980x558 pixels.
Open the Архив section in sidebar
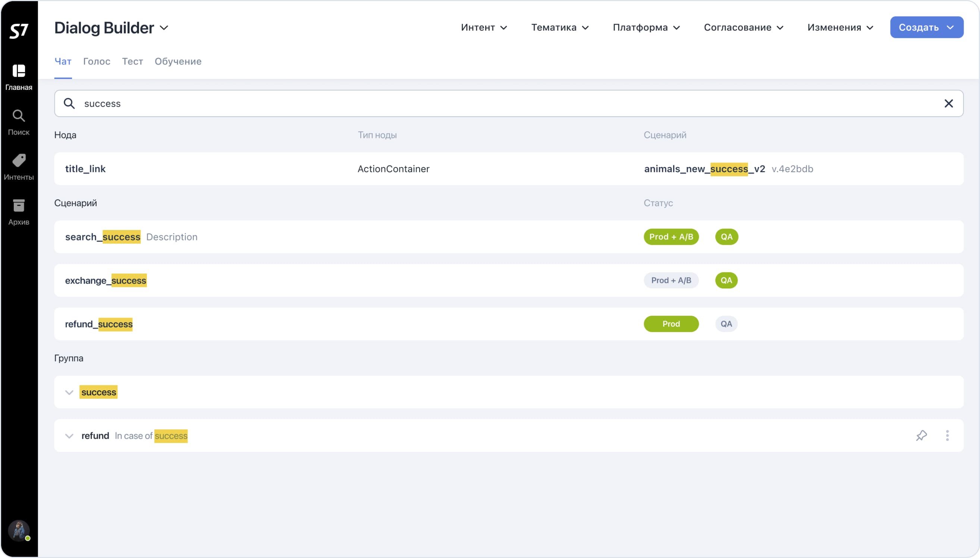19,212
